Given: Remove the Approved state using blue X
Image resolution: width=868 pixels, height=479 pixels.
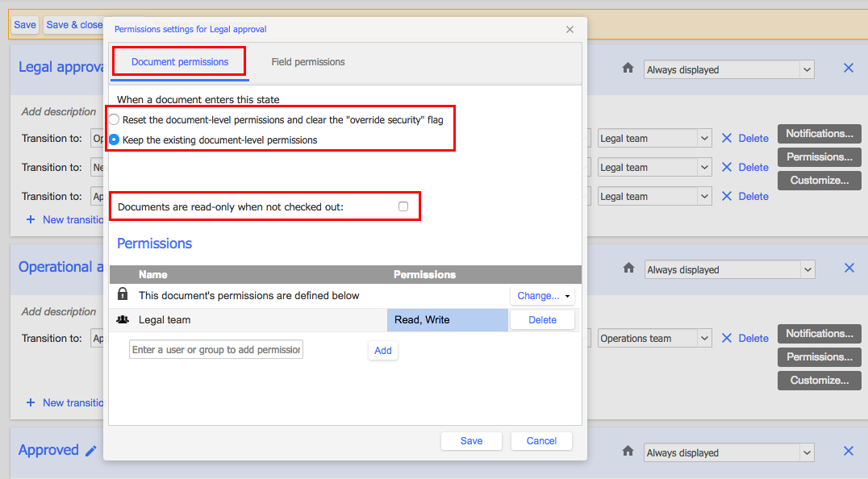Looking at the screenshot, I should pyautogui.click(x=848, y=452).
